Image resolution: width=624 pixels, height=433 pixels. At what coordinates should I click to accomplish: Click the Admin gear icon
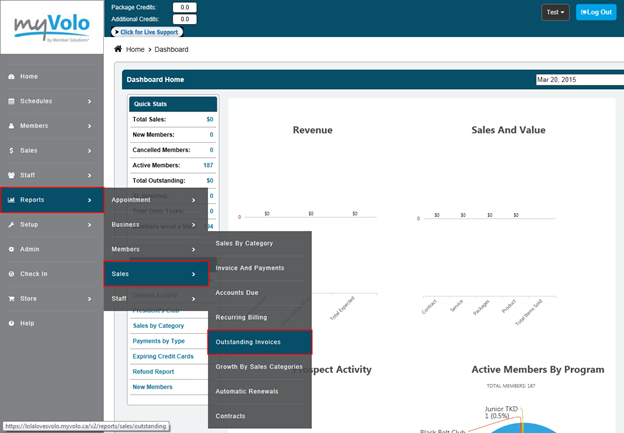point(10,249)
